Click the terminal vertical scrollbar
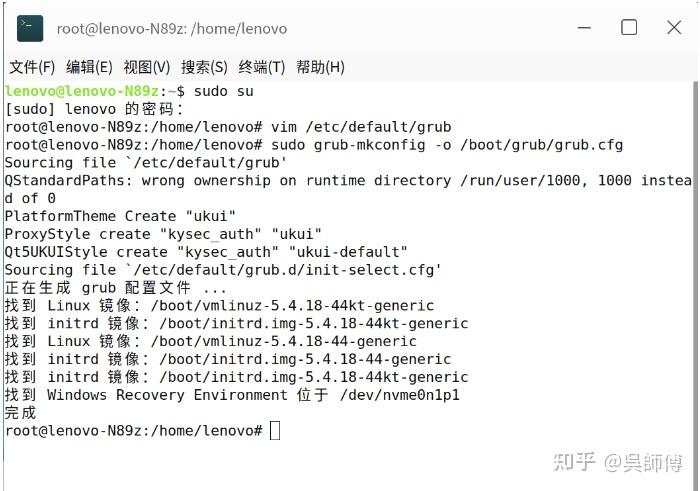The width and height of the screenshot is (700, 491). coord(696,286)
